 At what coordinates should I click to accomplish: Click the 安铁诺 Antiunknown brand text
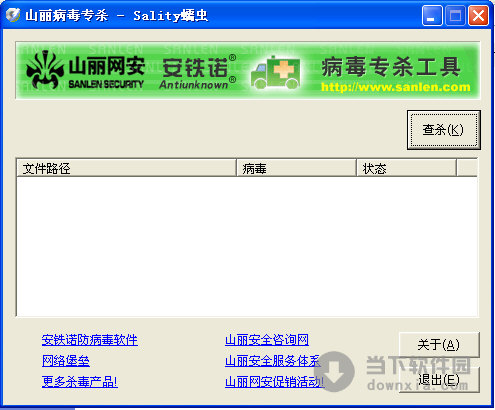pyautogui.click(x=198, y=72)
